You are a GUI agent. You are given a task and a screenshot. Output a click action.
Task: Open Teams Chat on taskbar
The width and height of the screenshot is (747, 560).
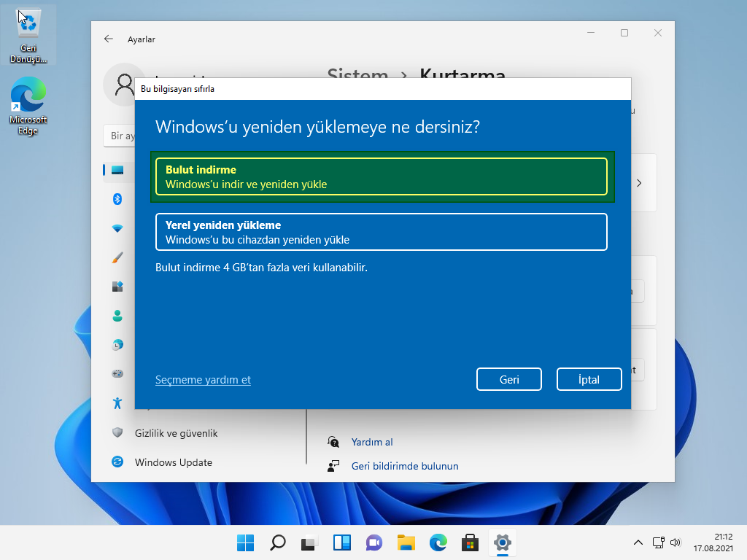[374, 542]
